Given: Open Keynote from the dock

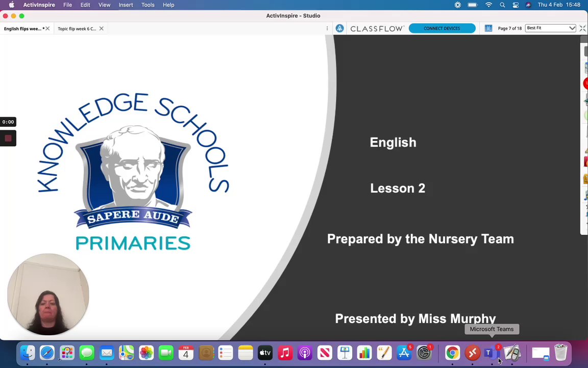Looking at the screenshot, I should [345, 353].
